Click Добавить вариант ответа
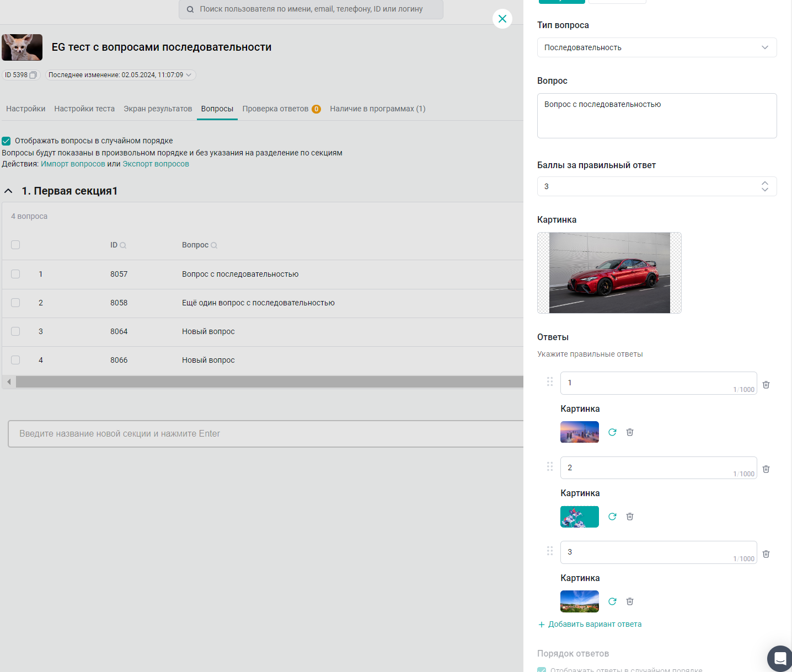This screenshot has width=792, height=672. click(590, 624)
